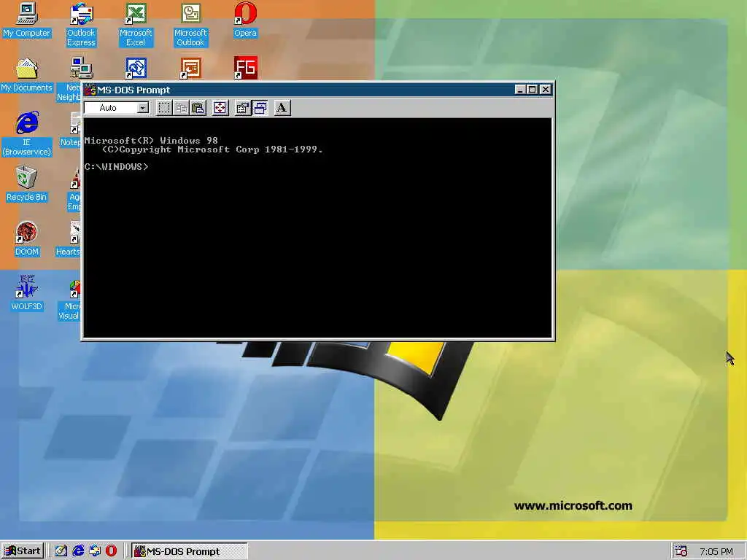Close the MS-DOS Prompt window
747x560 pixels.
tap(546, 90)
